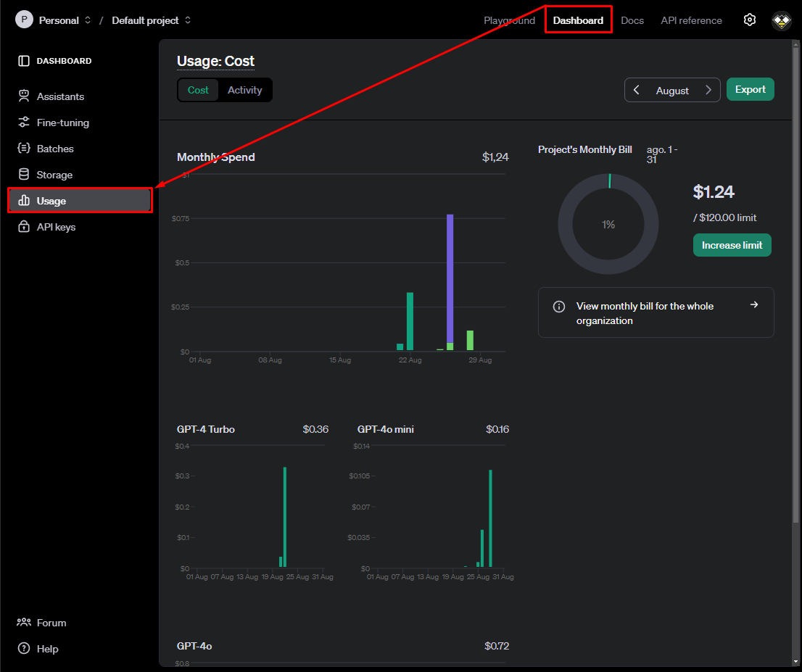The width and height of the screenshot is (802, 672).
Task: Click the GPT-4o section title
Action: (x=194, y=646)
